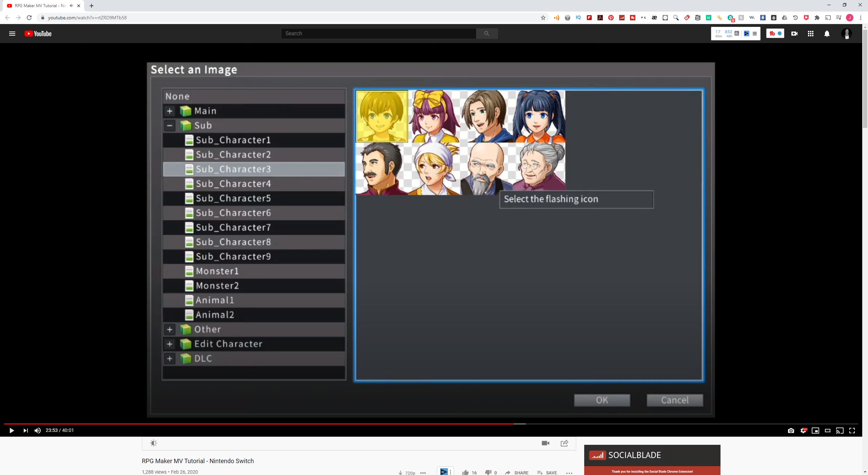Select Sub_Character8

(x=254, y=242)
